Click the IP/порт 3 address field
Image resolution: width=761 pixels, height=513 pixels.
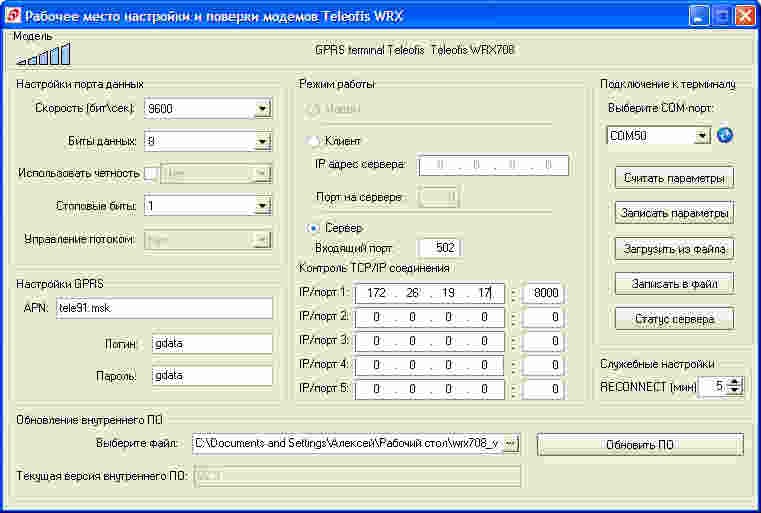pos(430,341)
